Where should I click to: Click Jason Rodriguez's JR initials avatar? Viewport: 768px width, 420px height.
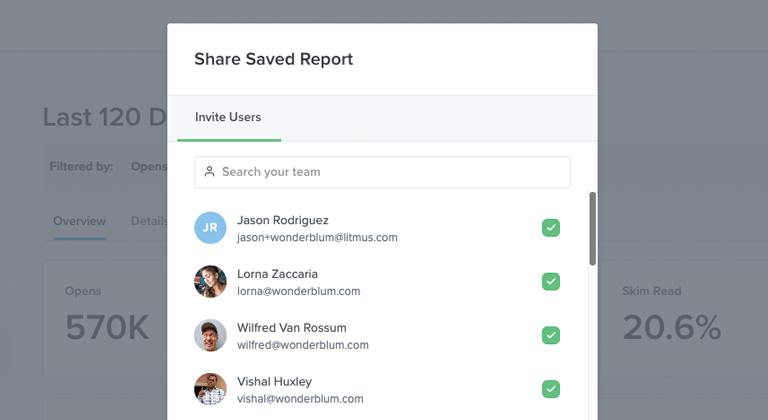[x=210, y=228]
